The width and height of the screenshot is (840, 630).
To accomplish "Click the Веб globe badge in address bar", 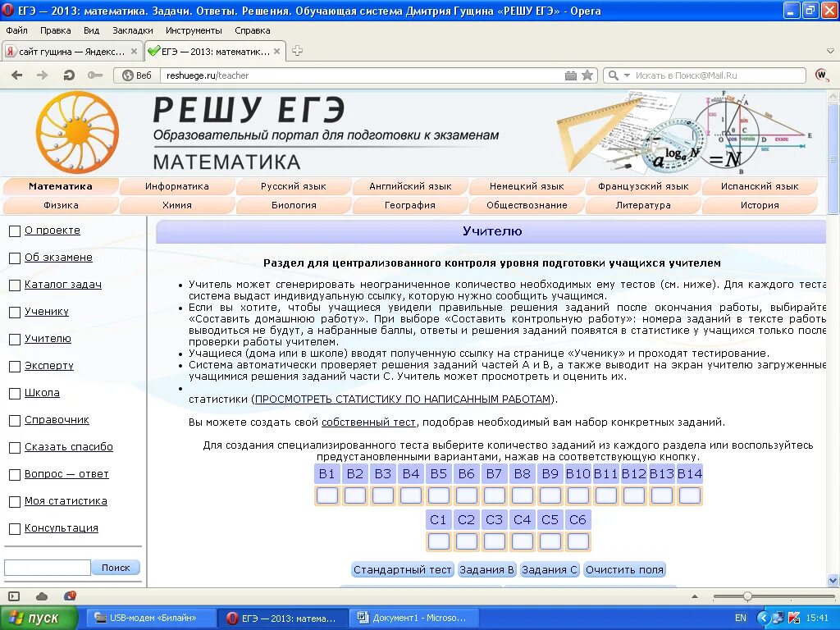I will (x=137, y=75).
